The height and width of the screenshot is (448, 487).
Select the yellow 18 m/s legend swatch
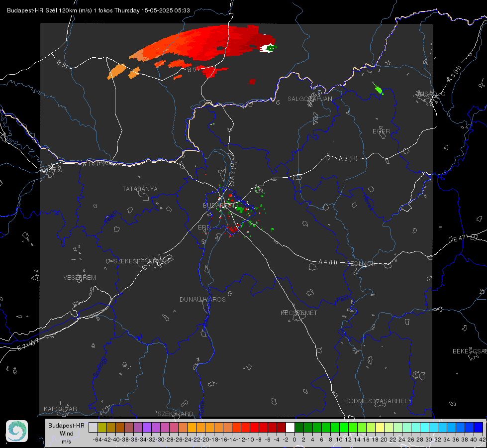[380, 427]
